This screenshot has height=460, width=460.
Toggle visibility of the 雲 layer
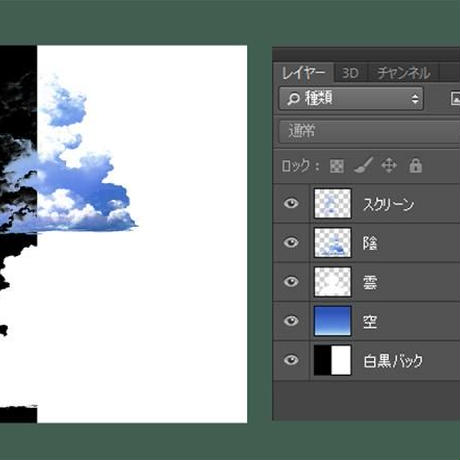[x=291, y=282]
